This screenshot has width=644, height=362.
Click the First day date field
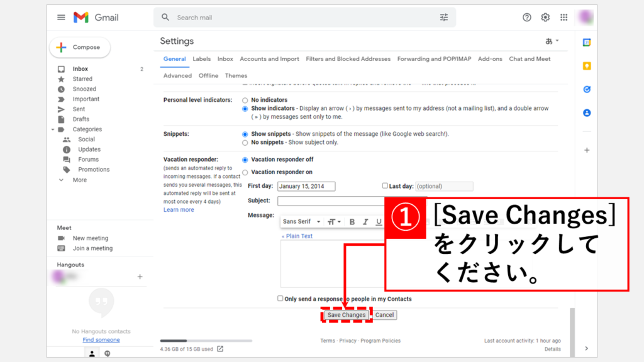[306, 187]
